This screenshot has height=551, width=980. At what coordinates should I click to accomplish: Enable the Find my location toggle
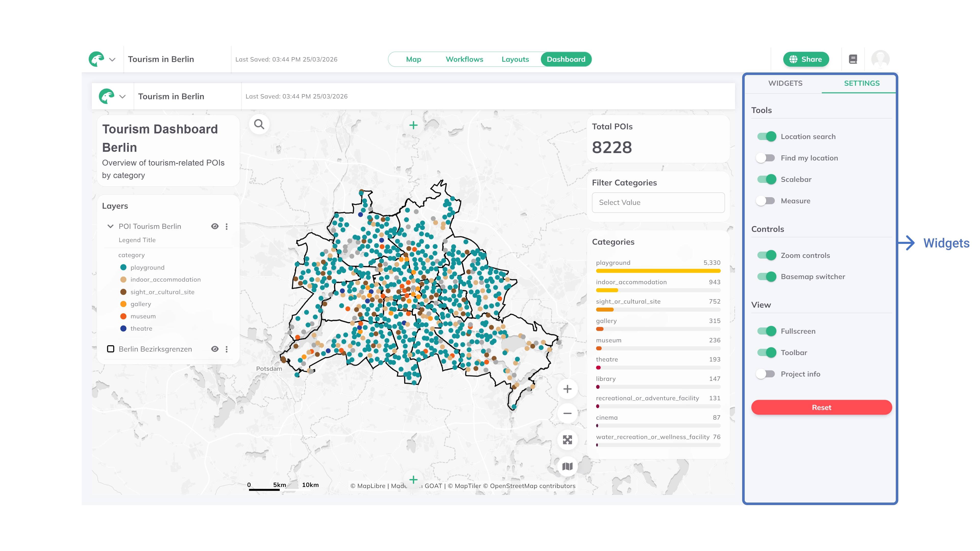[x=765, y=158]
